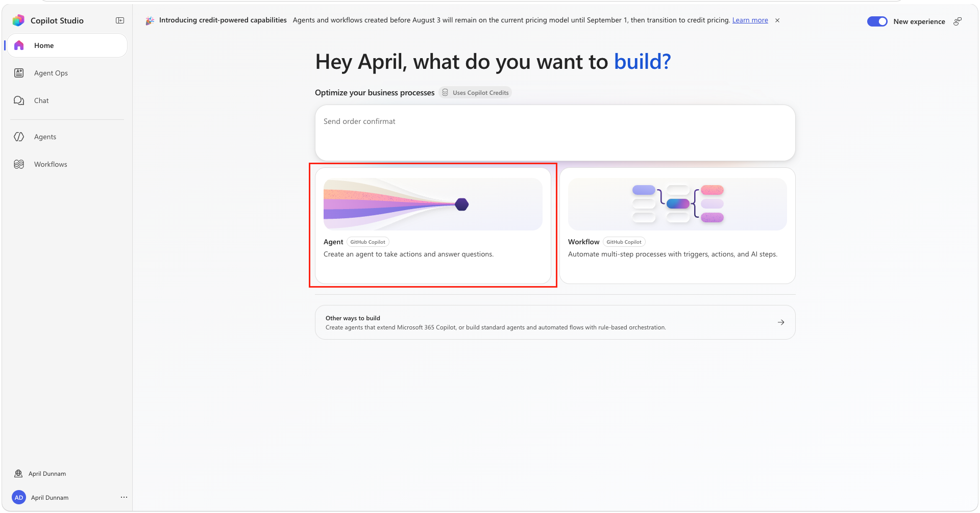Click the Agent Ops icon
The image size is (980, 513).
[19, 73]
